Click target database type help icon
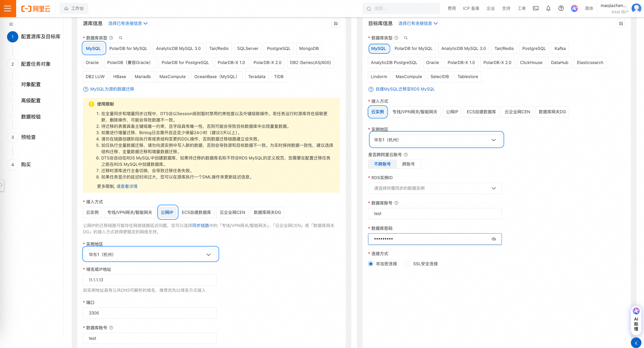The height and width of the screenshot is (348, 644). point(397,38)
